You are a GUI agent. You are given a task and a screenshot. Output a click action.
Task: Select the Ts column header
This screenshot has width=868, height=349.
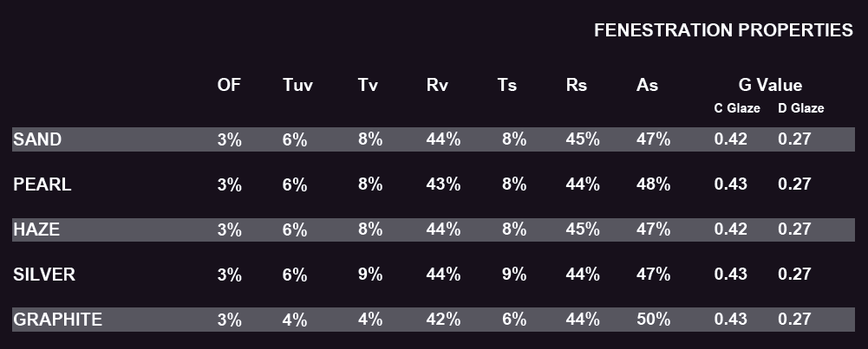coord(506,85)
